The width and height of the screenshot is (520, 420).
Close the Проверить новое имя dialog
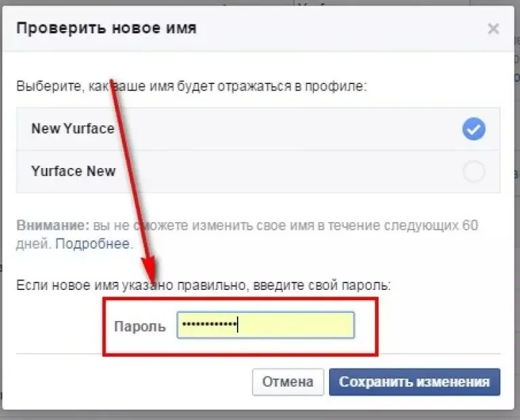pyautogui.click(x=494, y=28)
